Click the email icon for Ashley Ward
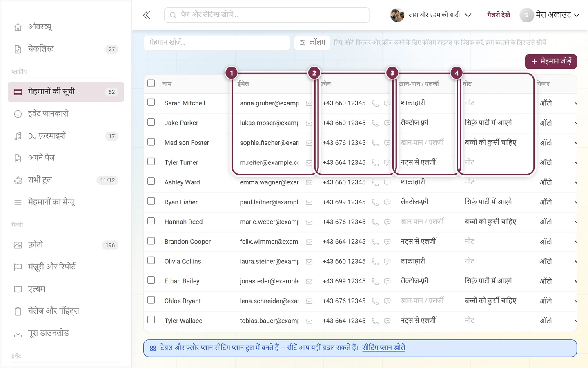Screen dimensions: 588x368 (x=309, y=183)
